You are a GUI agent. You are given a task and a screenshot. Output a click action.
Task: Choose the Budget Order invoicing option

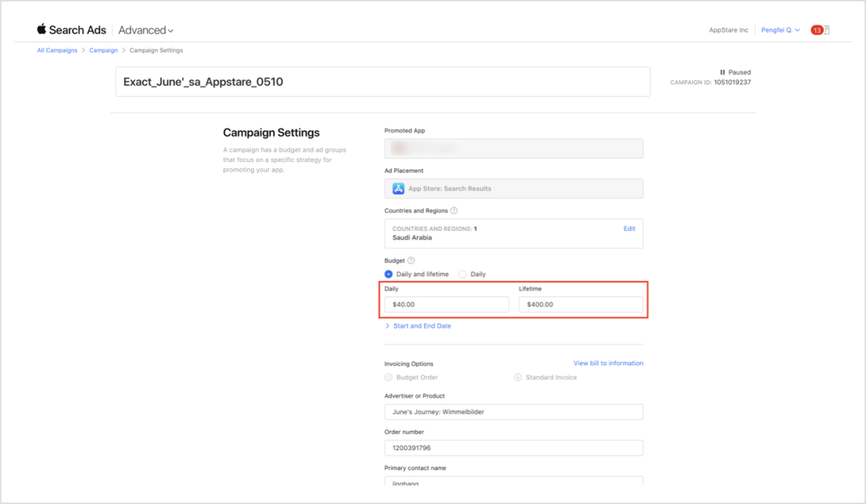coord(389,377)
